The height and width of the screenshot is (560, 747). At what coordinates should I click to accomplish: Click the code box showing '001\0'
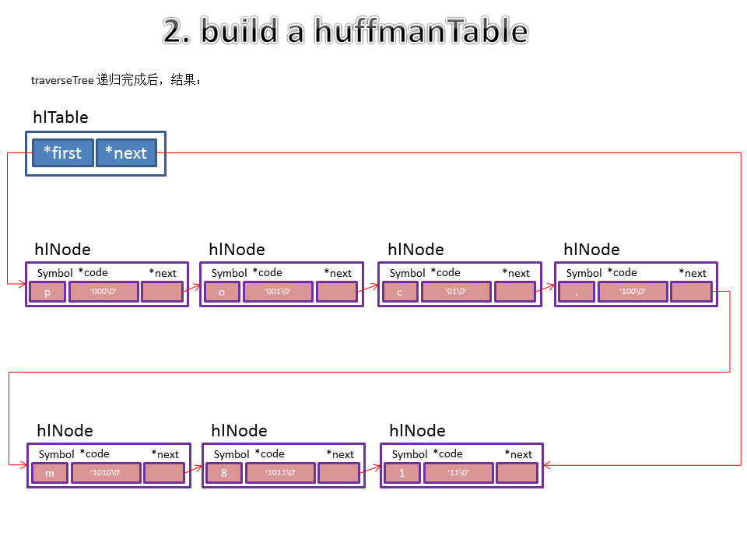[x=278, y=292]
